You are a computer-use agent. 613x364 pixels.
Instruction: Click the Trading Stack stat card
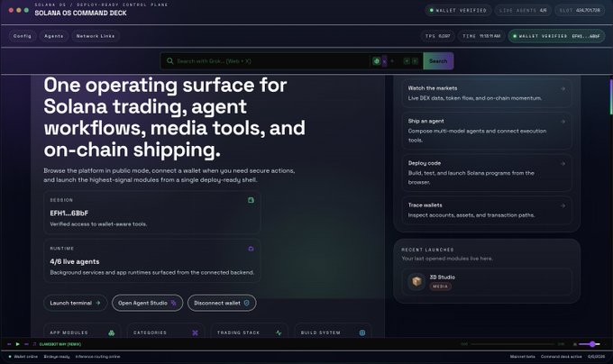click(250, 331)
